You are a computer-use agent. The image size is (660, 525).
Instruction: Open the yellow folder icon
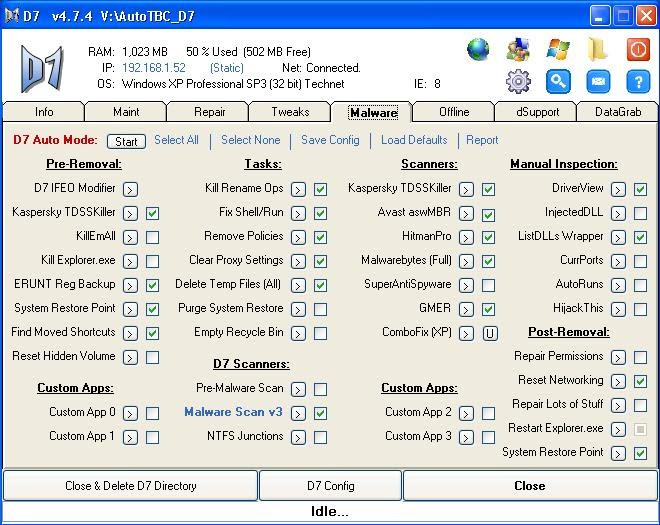pos(598,50)
